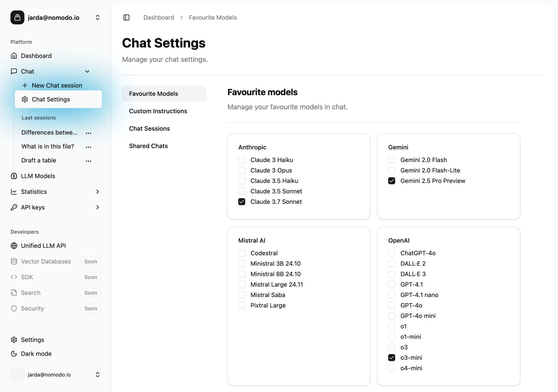This screenshot has width=558, height=392.
Task: Click Favourite Models breadcrumb
Action: pyautogui.click(x=213, y=18)
